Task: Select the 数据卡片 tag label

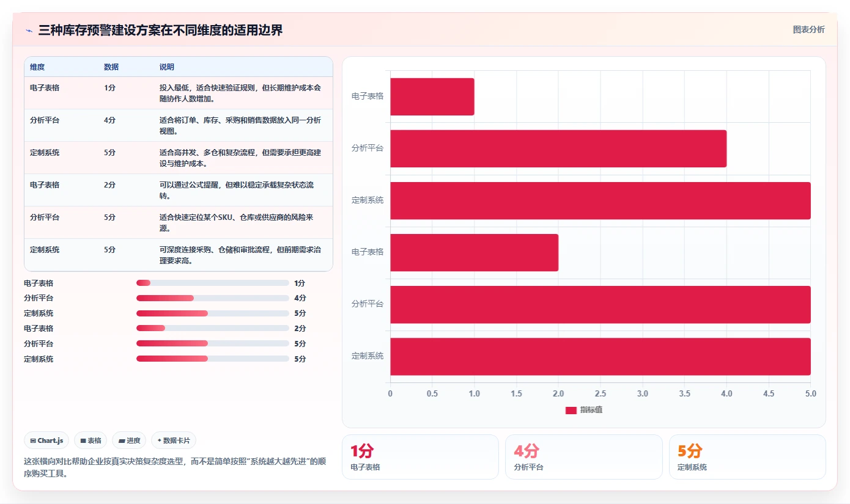Action: 177,440
